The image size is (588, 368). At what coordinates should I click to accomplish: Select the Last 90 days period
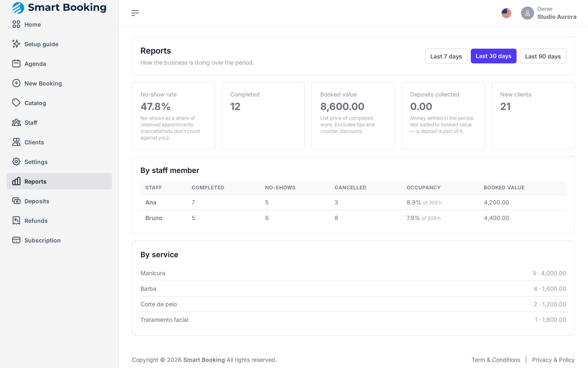point(543,56)
